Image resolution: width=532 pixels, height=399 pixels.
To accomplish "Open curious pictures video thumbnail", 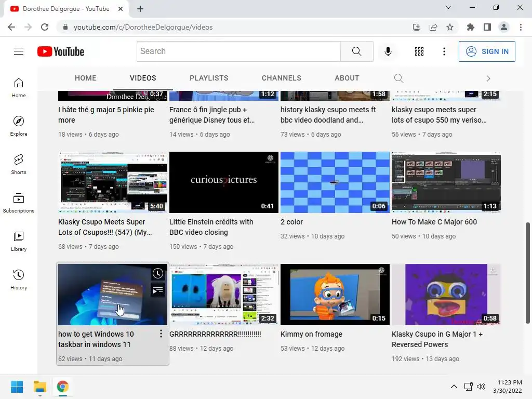I will click(223, 182).
